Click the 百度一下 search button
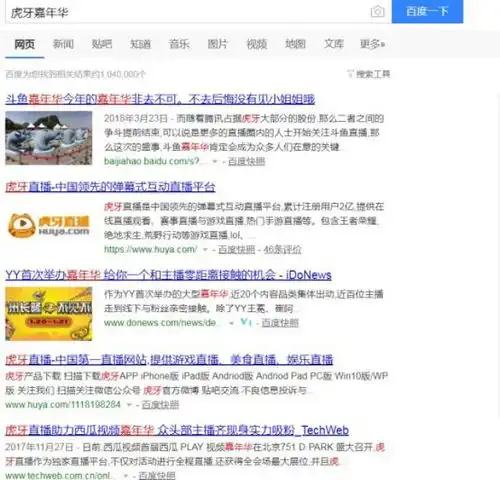Image resolution: width=500 pixels, height=480 pixels. point(427,12)
